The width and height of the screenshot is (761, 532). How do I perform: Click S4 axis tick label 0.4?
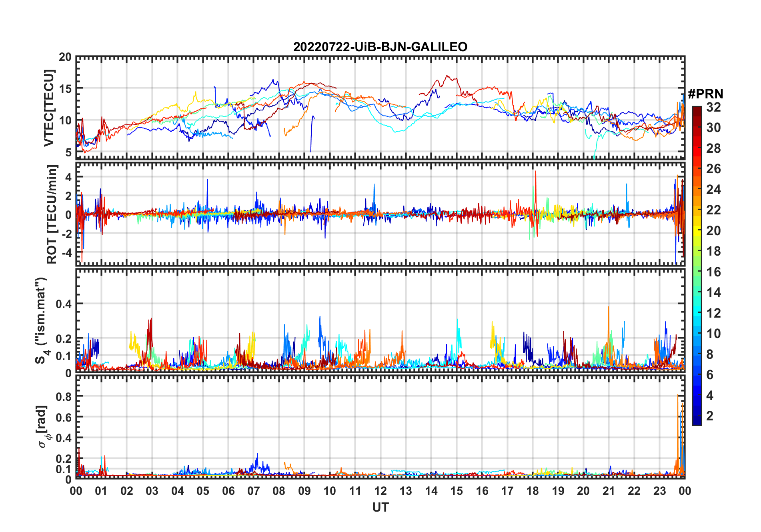coord(64,304)
